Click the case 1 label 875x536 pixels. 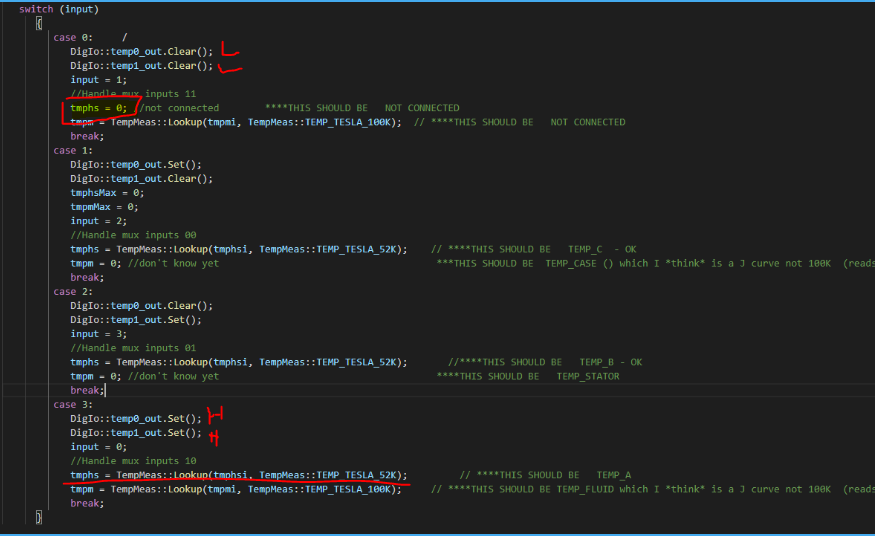(x=70, y=150)
